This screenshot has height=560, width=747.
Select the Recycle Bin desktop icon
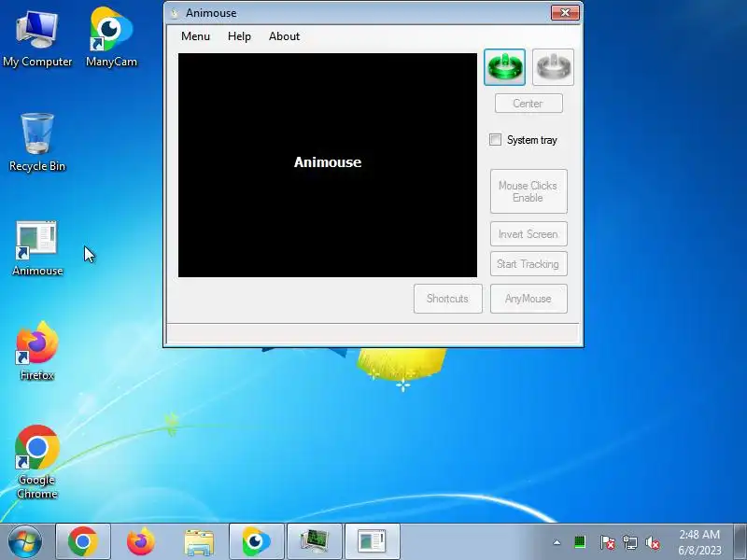[x=37, y=143]
